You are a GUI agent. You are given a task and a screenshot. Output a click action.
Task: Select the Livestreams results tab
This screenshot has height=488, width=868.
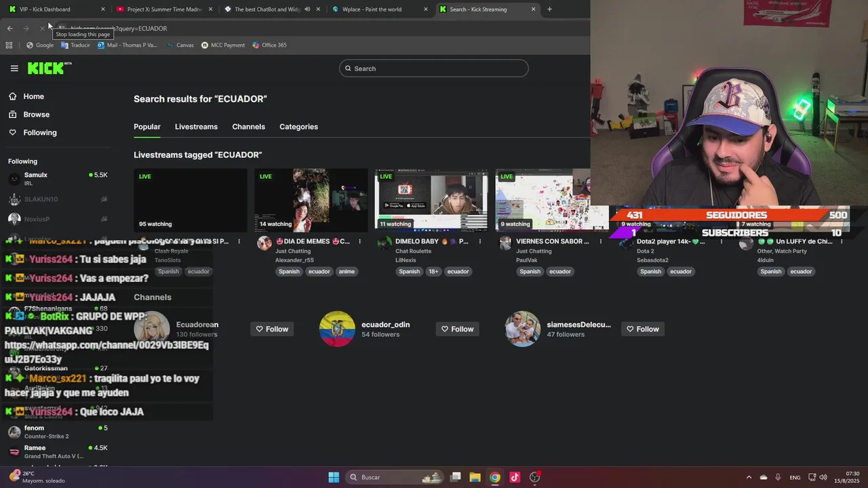coord(196,127)
